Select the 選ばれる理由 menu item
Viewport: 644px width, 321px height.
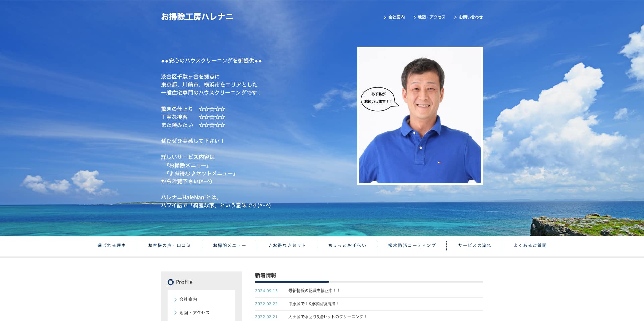pyautogui.click(x=112, y=245)
